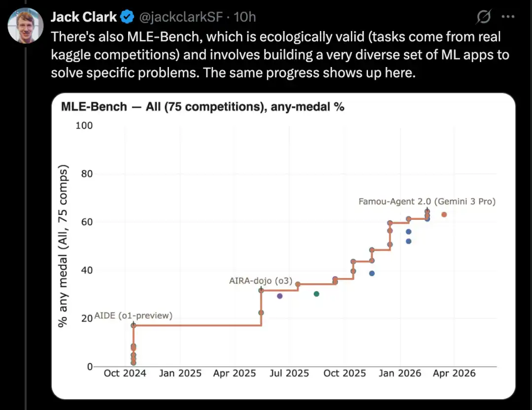Select the green data point on chart
The height and width of the screenshot is (410, 532).
(x=316, y=294)
